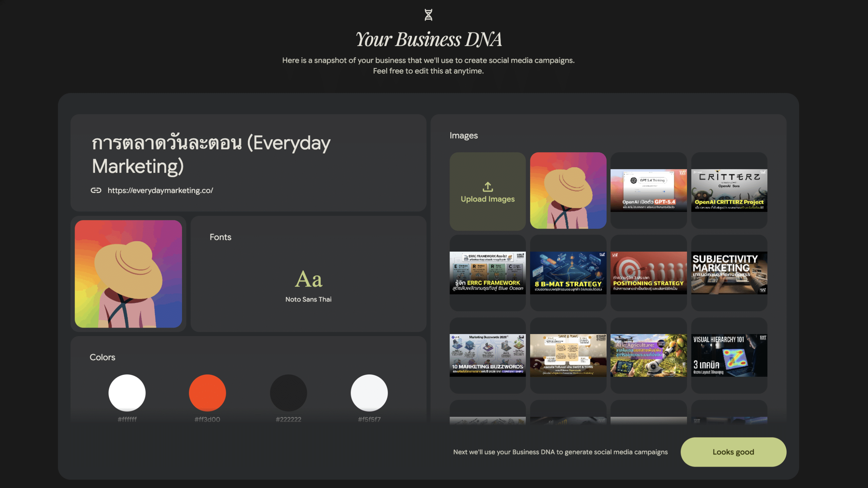Open the Positioning Strategy thumbnail
Image resolution: width=868 pixels, height=488 pixels.
648,273
